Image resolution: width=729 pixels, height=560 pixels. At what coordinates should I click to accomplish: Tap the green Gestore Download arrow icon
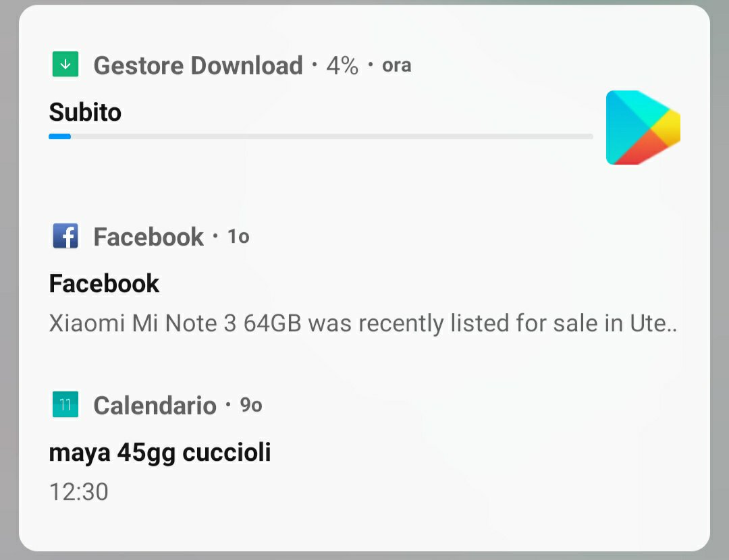[x=65, y=65]
